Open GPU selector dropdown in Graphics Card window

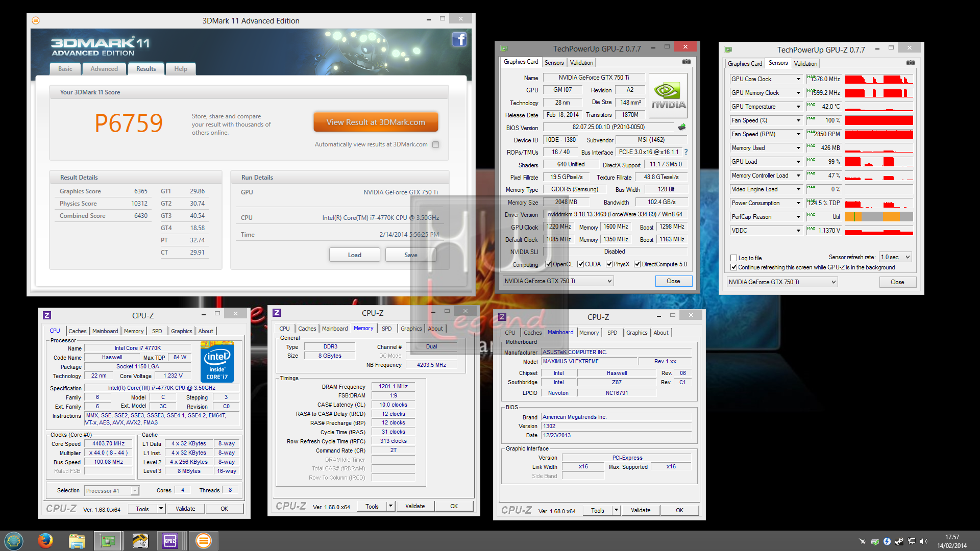click(x=558, y=281)
